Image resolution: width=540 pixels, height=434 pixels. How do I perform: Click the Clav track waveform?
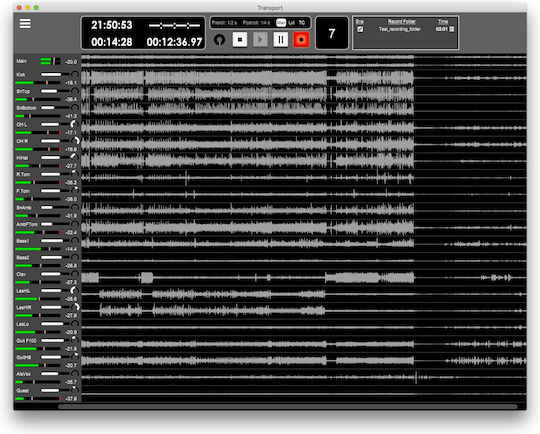[304, 277]
